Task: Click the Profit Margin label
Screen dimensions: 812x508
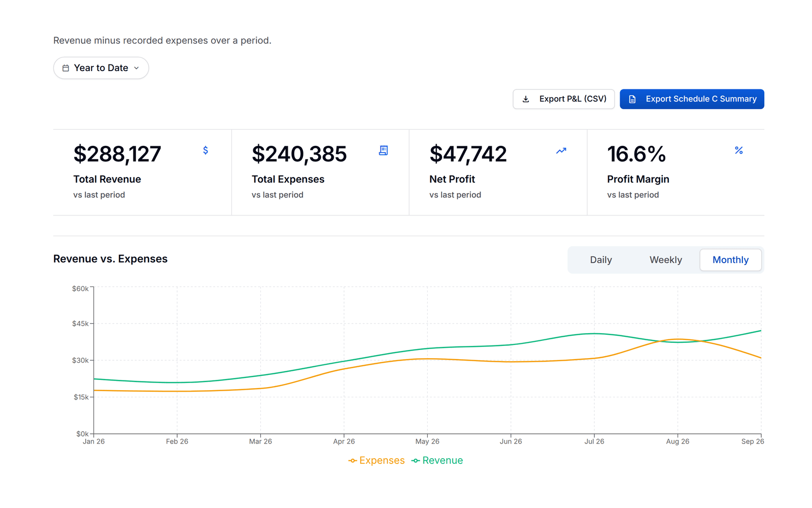Action: (638, 179)
